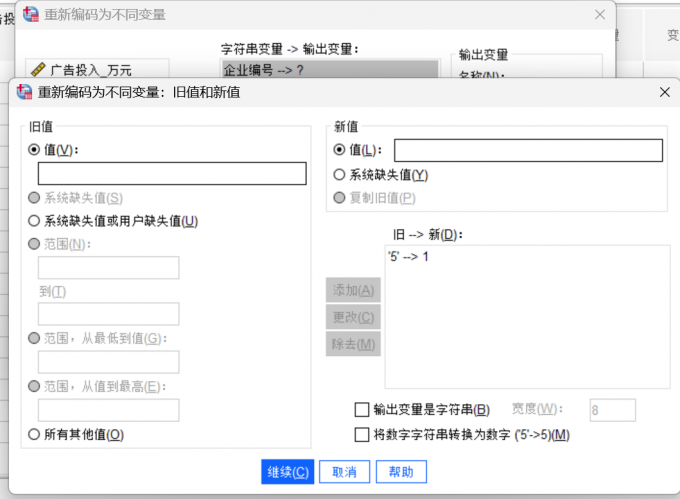Select the old value 值(V) radio button

(x=34, y=150)
